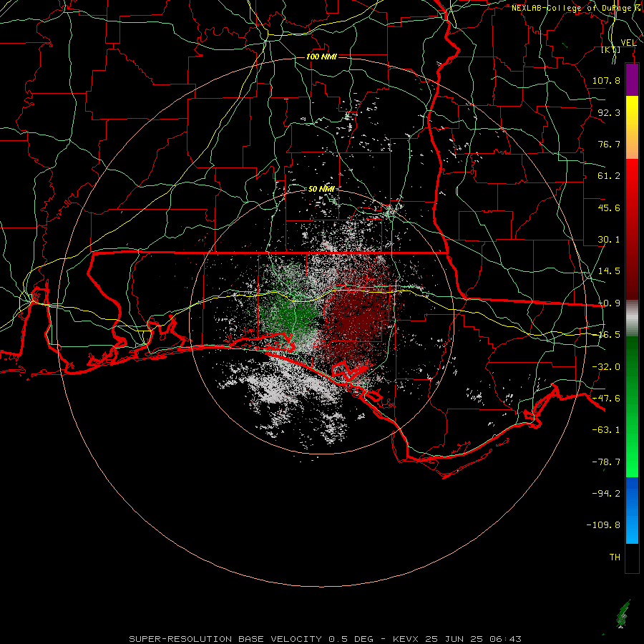Click the TH legend label
This screenshot has width=644, height=644.
615,557
